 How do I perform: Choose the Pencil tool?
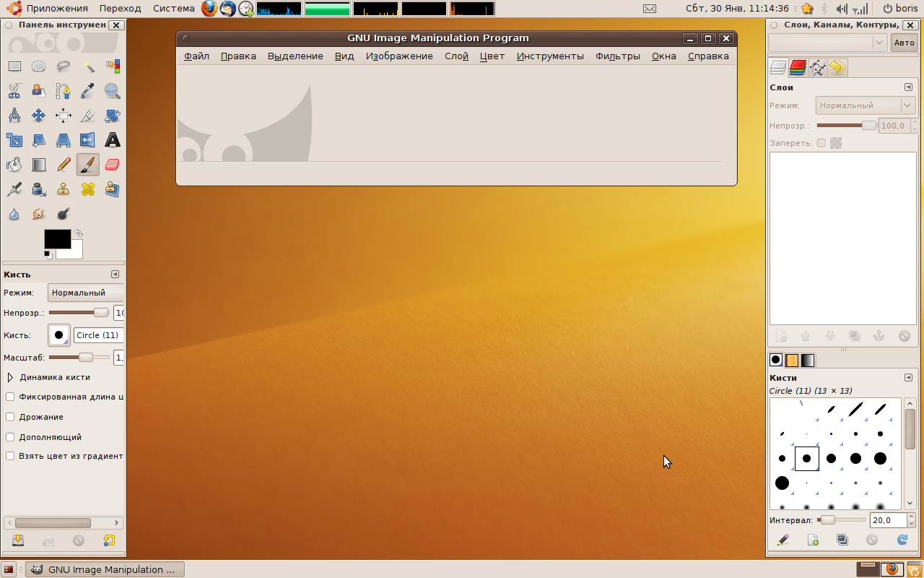tap(64, 165)
